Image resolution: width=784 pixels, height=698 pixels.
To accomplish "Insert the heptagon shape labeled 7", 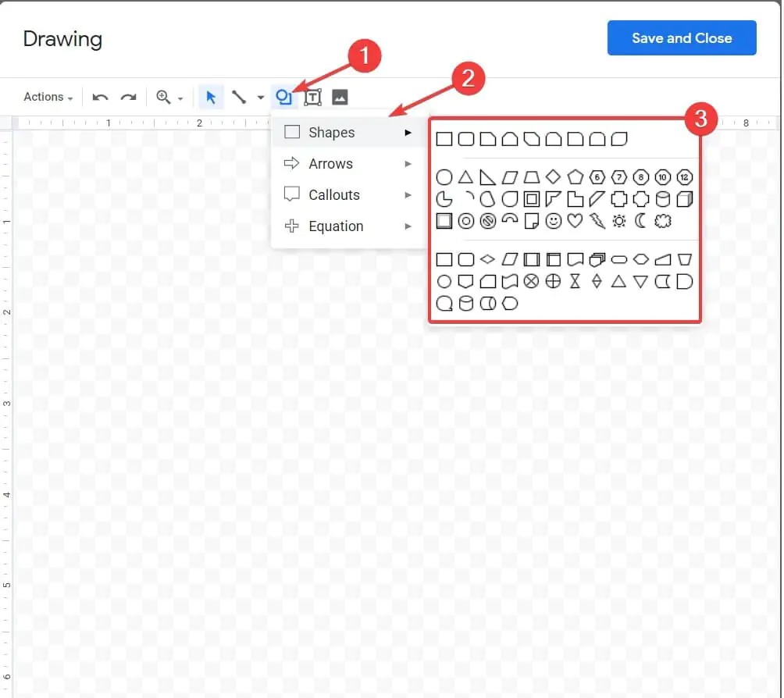I will [x=619, y=177].
